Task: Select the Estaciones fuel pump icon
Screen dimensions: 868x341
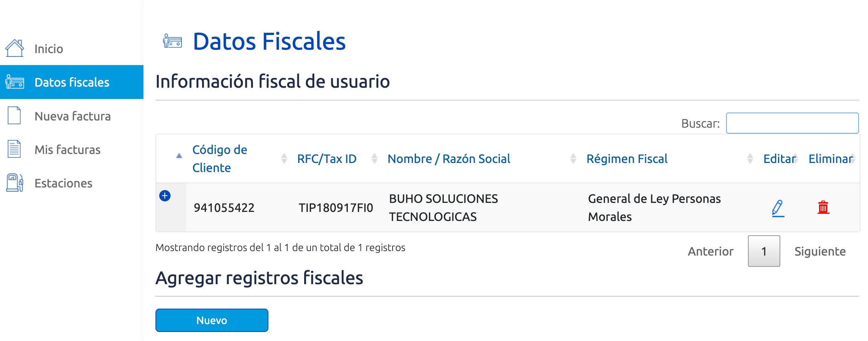Action: (x=14, y=183)
